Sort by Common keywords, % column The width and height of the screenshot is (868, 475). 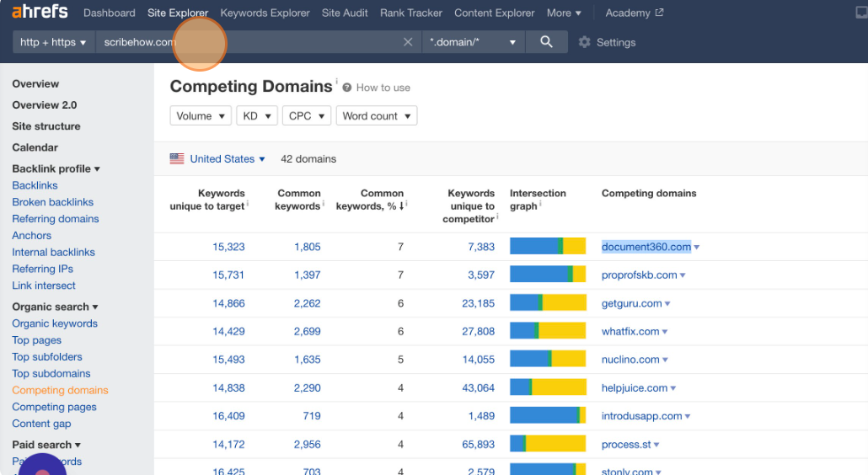coord(370,200)
